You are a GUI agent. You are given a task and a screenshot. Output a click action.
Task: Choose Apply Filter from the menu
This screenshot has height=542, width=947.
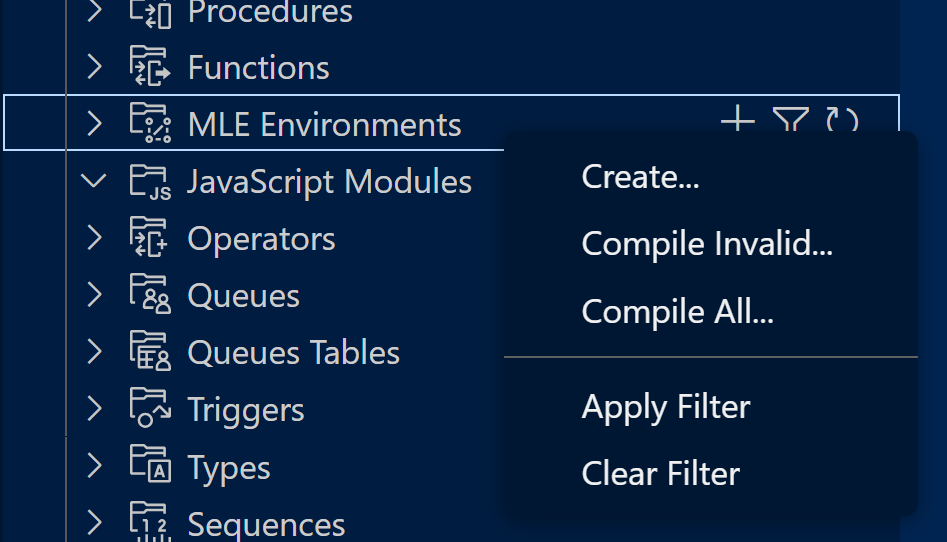[665, 407]
